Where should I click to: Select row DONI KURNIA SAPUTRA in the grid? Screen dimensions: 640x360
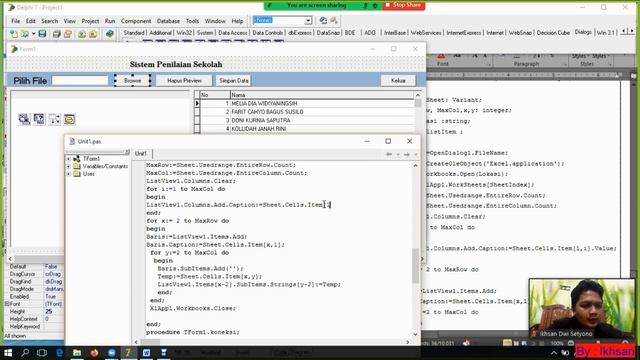[307, 120]
